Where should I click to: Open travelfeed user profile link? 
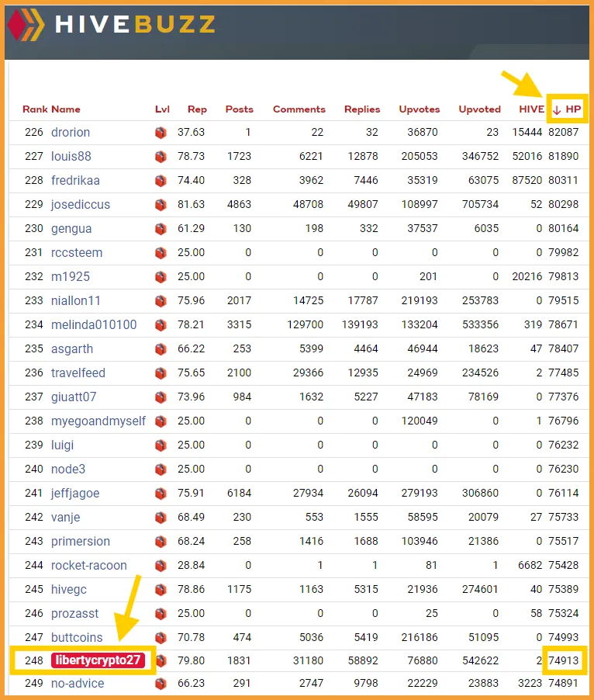pyautogui.click(x=78, y=373)
